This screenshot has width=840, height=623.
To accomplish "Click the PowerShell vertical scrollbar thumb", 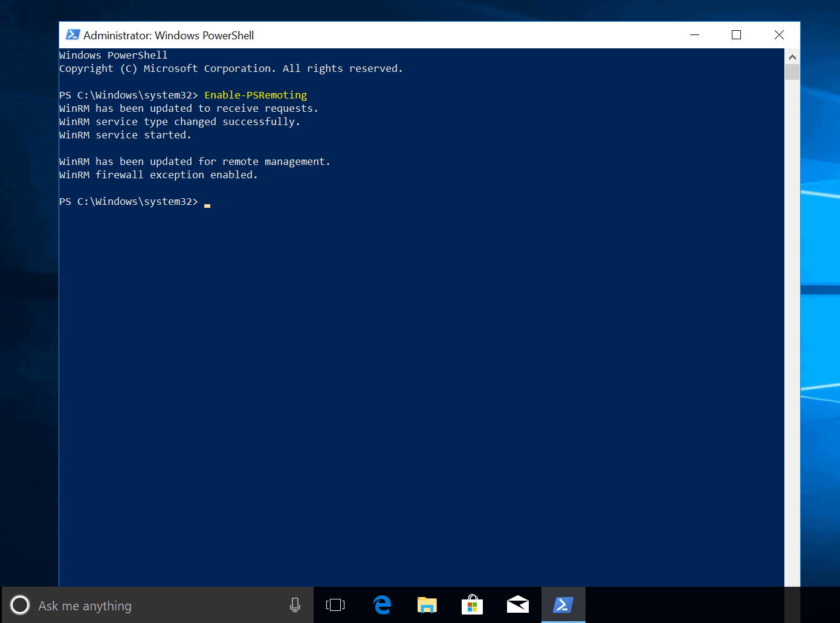I will pyautogui.click(x=792, y=73).
